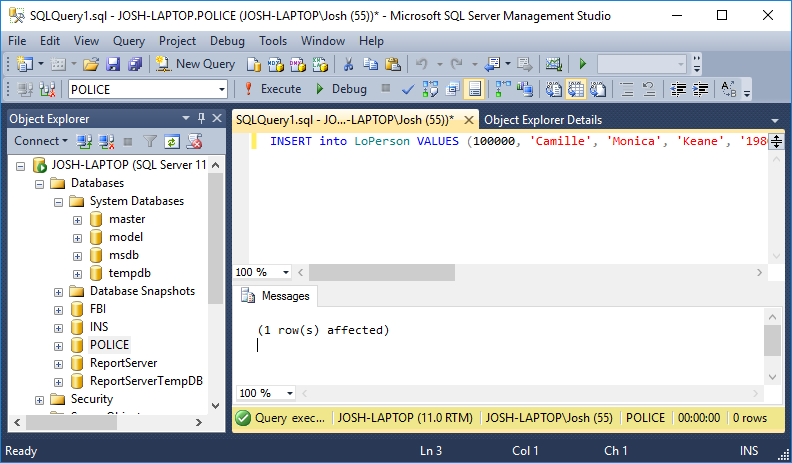Open a Database Engine Query icon
The height and width of the screenshot is (463, 792).
pos(254,64)
